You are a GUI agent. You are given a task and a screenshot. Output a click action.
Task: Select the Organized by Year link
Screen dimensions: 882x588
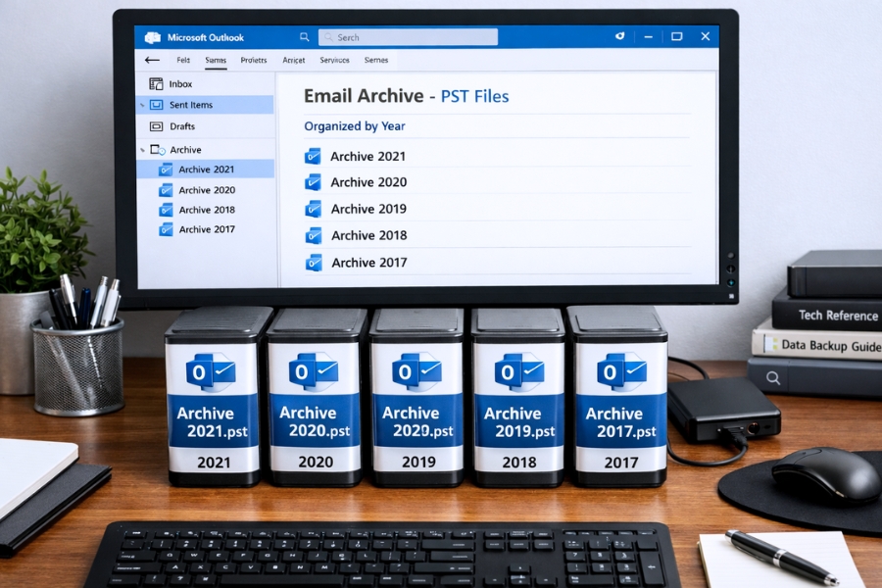tap(355, 126)
